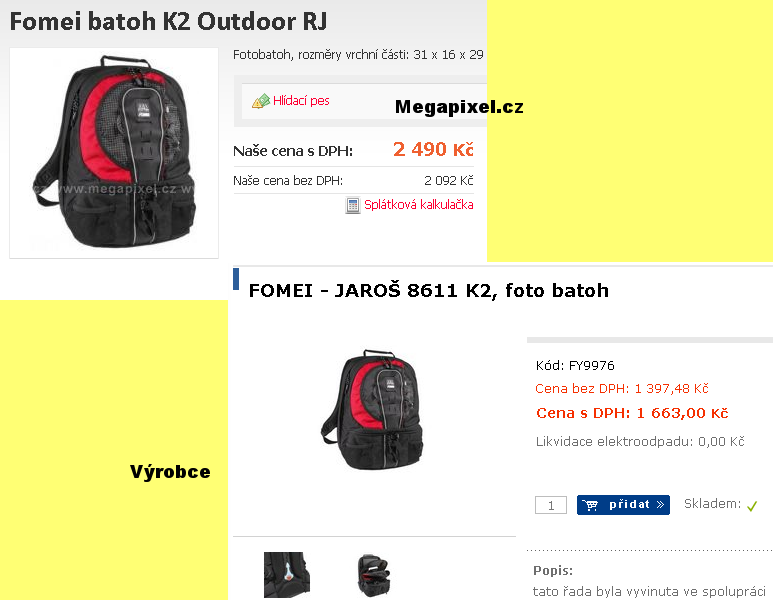Click the installment calculator icon

point(352,205)
